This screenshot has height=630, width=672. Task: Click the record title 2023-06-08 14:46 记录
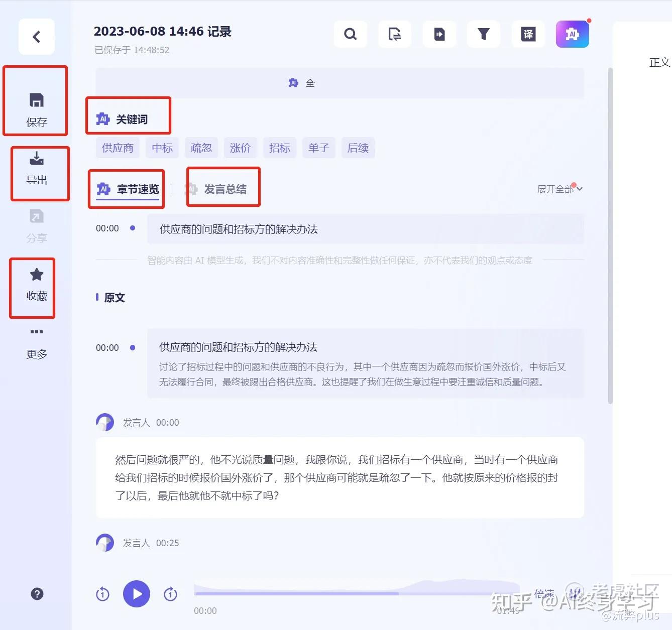[162, 32]
